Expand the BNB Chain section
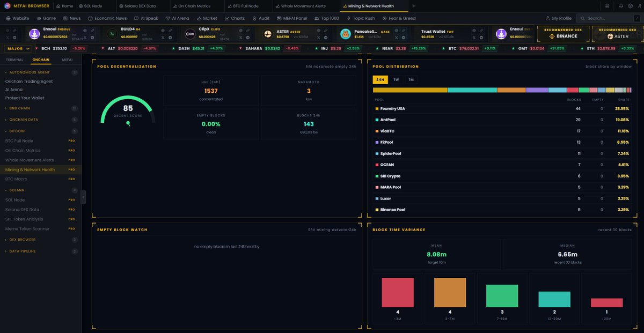 pyautogui.click(x=40, y=108)
